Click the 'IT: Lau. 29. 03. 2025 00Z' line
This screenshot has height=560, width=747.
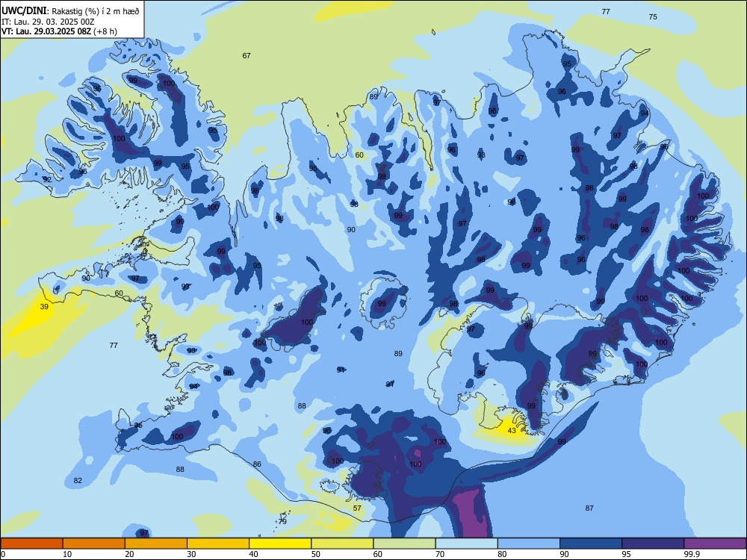point(48,22)
